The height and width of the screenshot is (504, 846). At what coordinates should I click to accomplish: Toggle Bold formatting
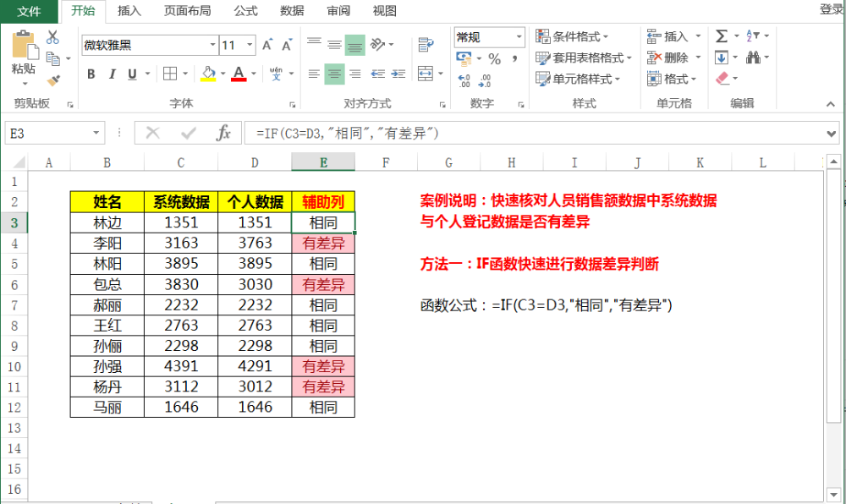click(91, 74)
